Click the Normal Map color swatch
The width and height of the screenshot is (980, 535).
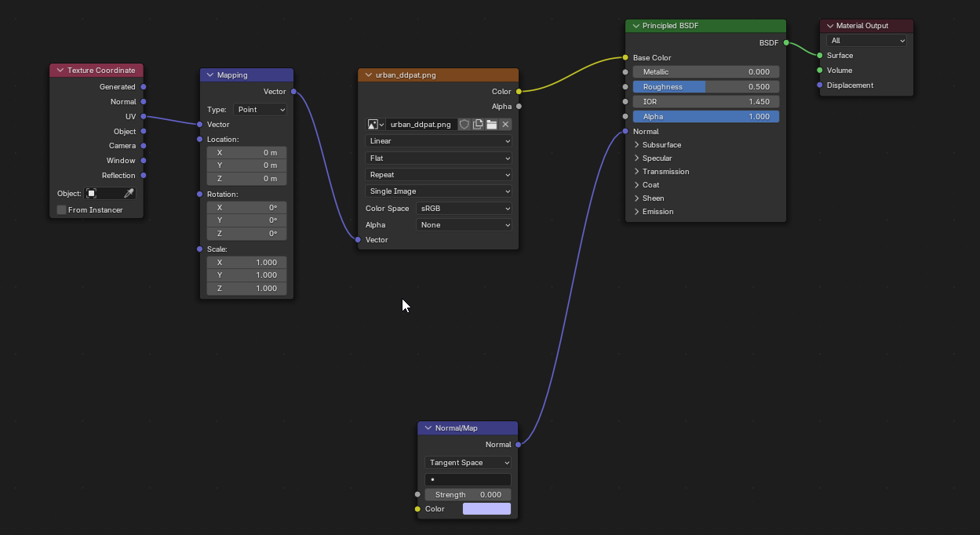486,509
